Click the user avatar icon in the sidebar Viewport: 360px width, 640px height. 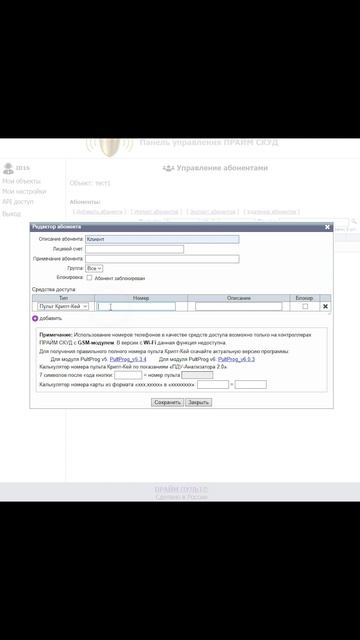[x=8, y=168]
